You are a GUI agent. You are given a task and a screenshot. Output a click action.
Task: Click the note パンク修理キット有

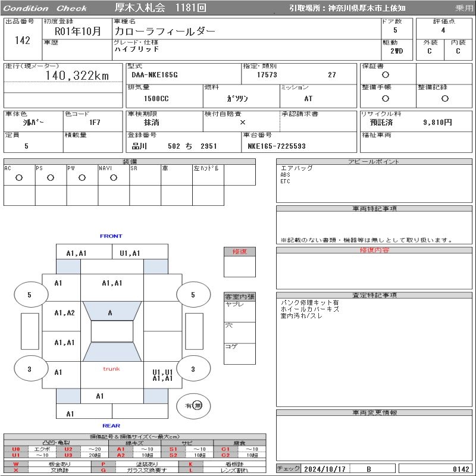[x=309, y=303]
